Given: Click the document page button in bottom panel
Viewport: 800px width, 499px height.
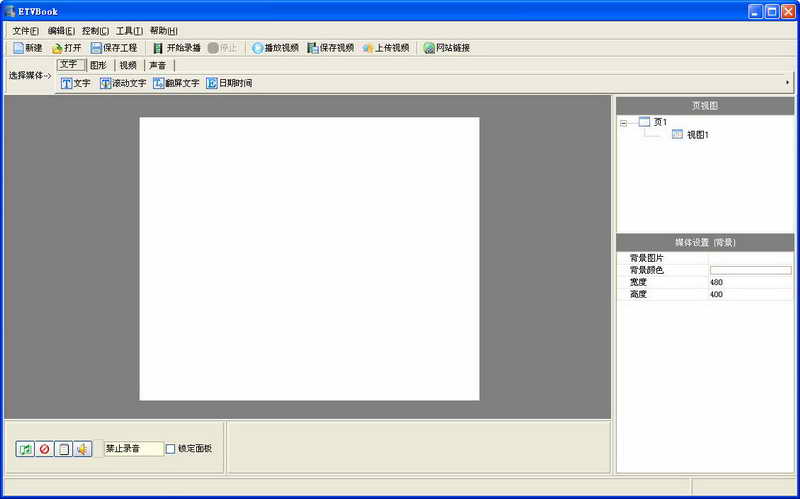Looking at the screenshot, I should [x=63, y=449].
